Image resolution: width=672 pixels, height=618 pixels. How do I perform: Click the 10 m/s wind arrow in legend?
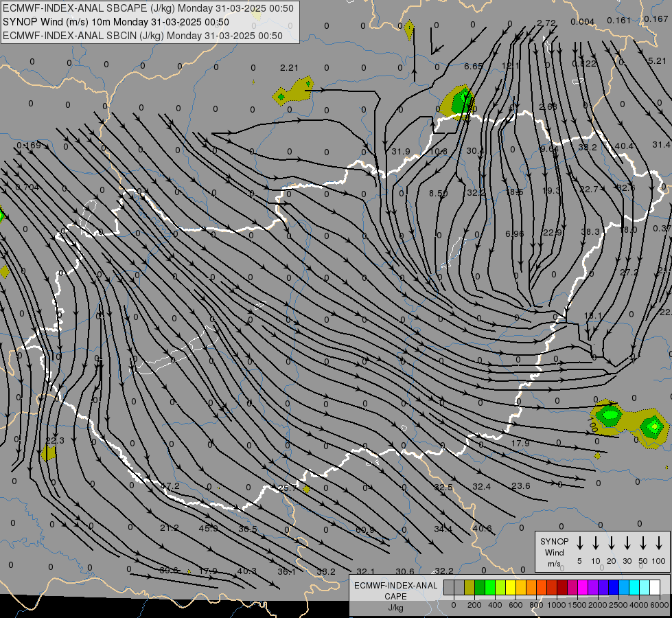click(595, 543)
